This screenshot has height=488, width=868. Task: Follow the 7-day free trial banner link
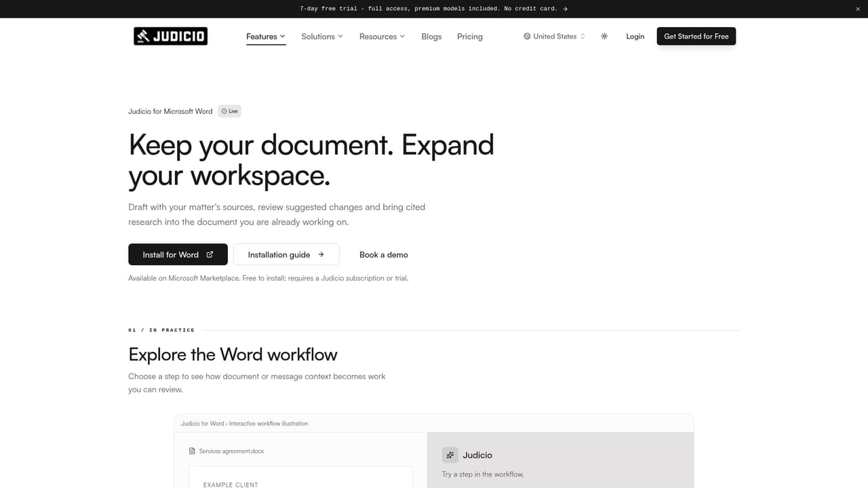tap(434, 9)
